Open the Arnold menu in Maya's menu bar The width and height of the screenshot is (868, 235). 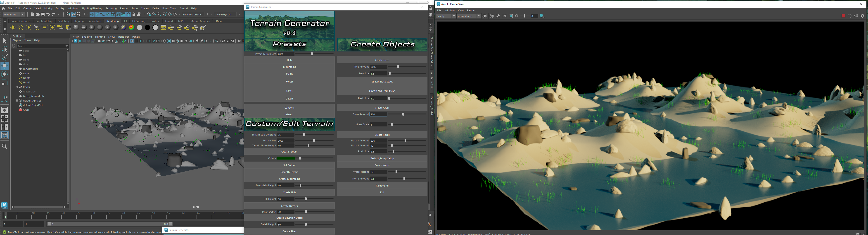click(x=184, y=8)
